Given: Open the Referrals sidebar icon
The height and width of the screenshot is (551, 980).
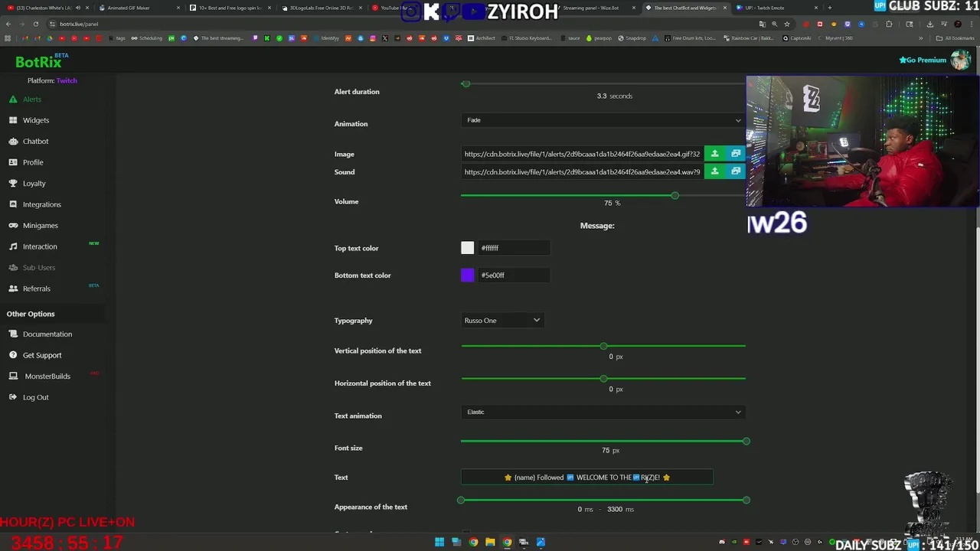Looking at the screenshot, I should pyautogui.click(x=13, y=289).
